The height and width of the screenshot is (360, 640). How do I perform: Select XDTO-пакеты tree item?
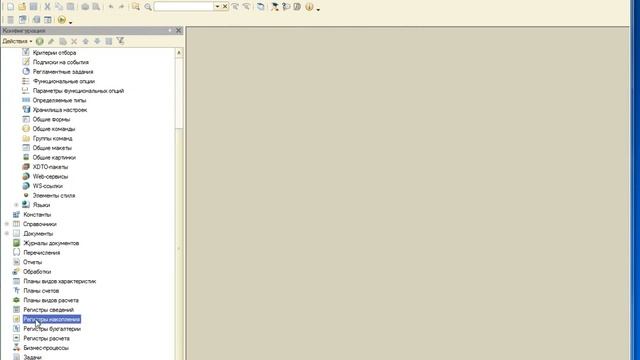[x=50, y=167]
